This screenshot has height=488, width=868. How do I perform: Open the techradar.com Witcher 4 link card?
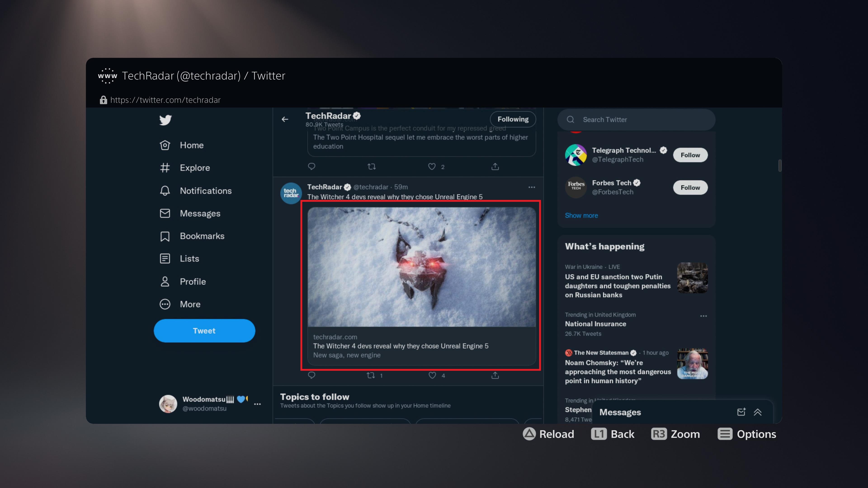[422, 346]
